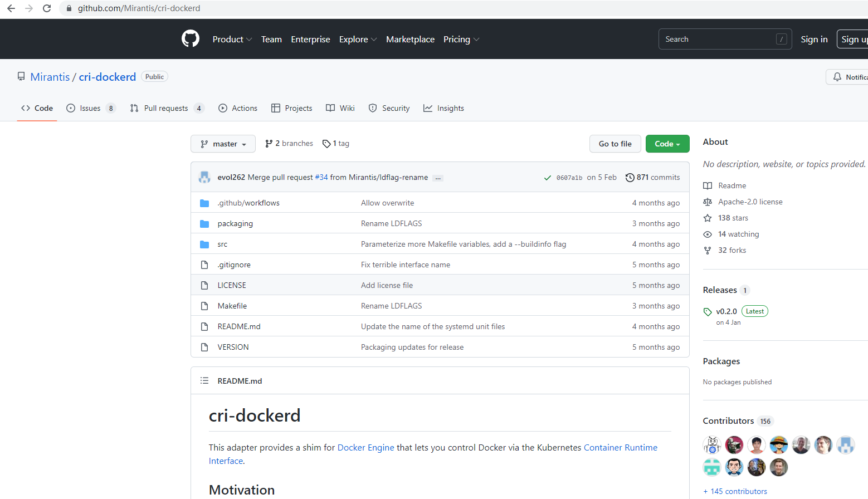Click the README table of contents icon
The height and width of the screenshot is (499, 868).
point(204,381)
